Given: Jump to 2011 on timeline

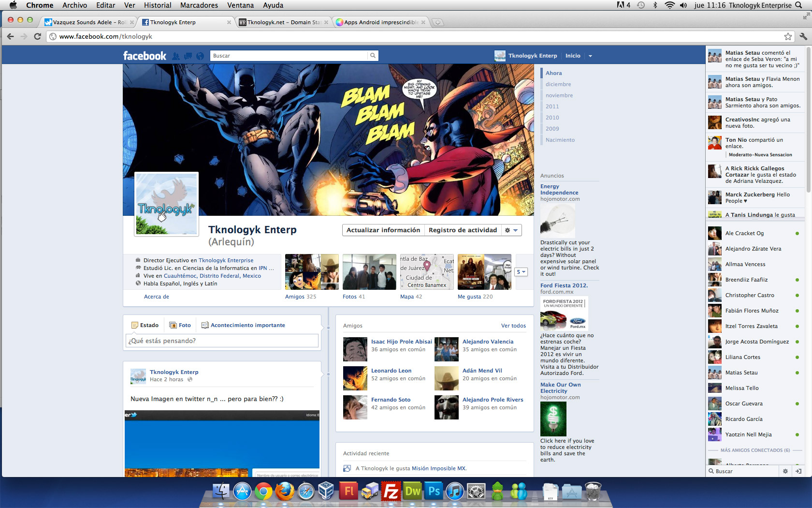Looking at the screenshot, I should 552,106.
